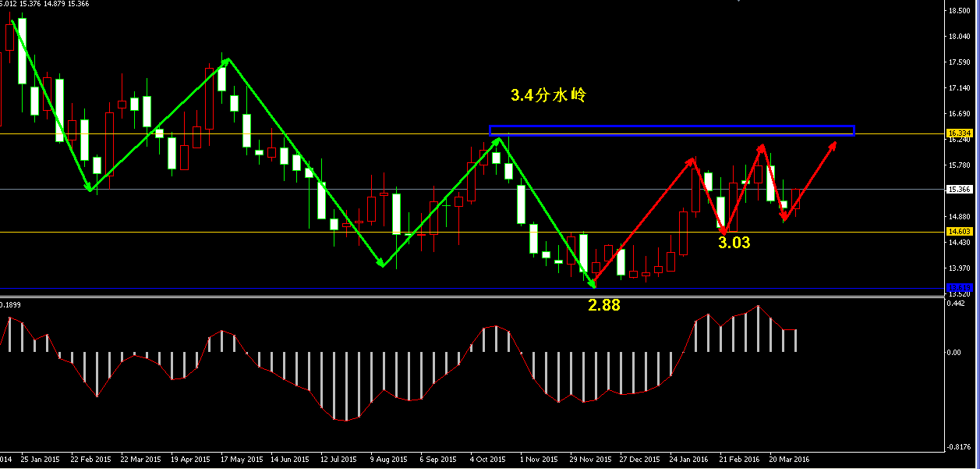This screenshot has height=469, width=980.
Task: Select the '3.4分水岭' text annotation
Action: pyautogui.click(x=547, y=96)
